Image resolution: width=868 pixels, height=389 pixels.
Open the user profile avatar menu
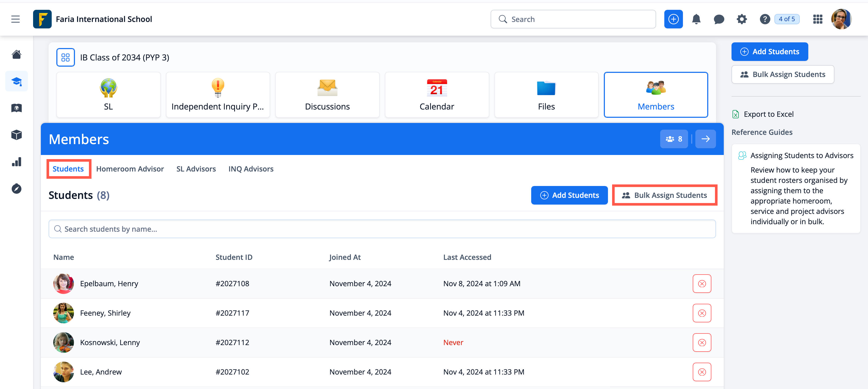pyautogui.click(x=841, y=19)
